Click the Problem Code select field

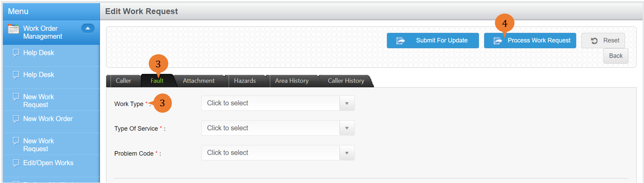click(x=278, y=153)
